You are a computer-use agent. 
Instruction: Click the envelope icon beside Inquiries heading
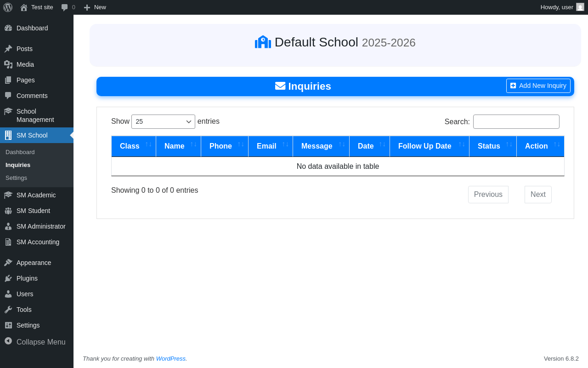(x=280, y=86)
